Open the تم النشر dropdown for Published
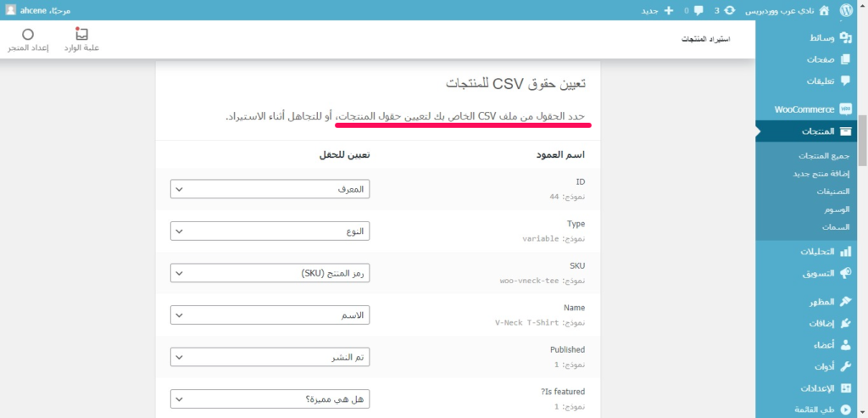The width and height of the screenshot is (868, 418). [270, 357]
